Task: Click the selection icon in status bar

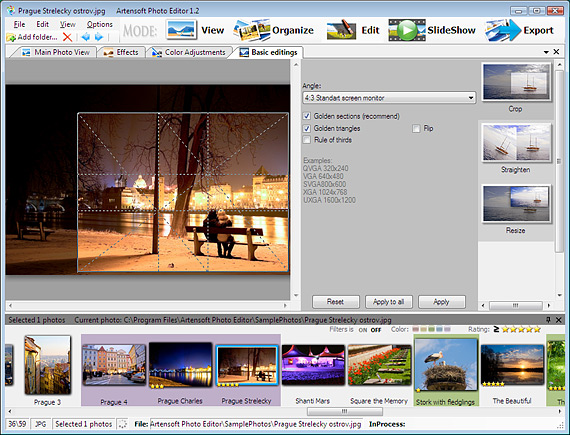Action: click(123, 424)
